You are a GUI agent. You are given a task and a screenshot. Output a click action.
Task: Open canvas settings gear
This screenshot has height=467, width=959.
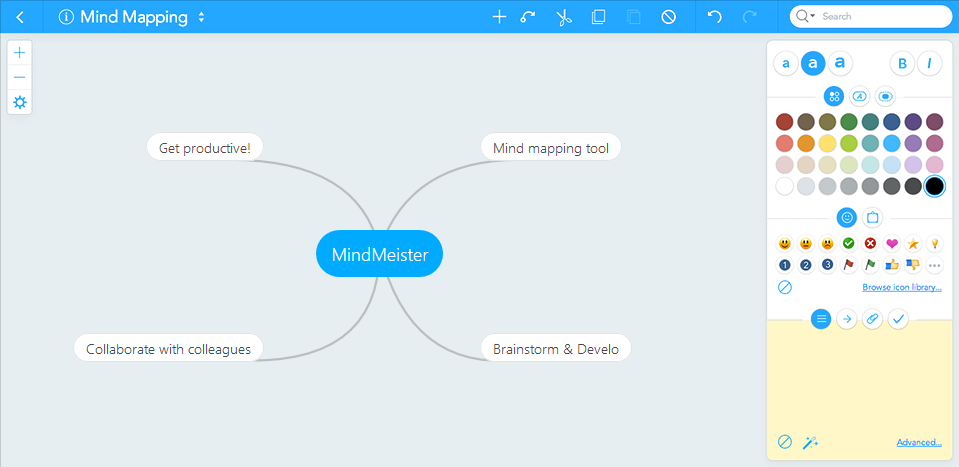tap(20, 102)
